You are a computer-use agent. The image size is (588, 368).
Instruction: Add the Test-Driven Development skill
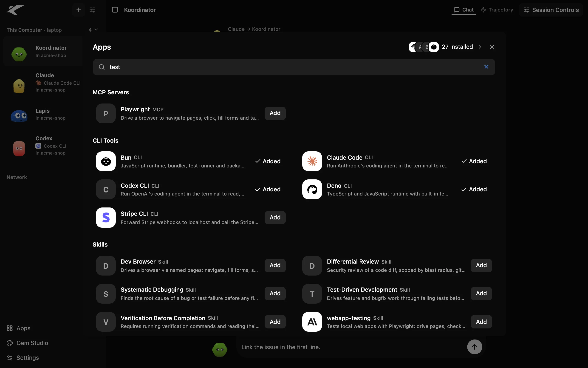pos(481,293)
